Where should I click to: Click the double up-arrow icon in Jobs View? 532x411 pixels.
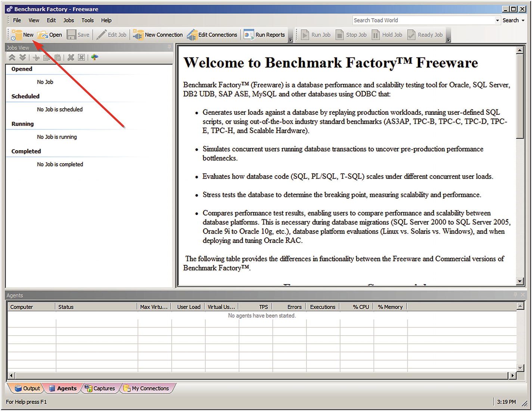[12, 57]
